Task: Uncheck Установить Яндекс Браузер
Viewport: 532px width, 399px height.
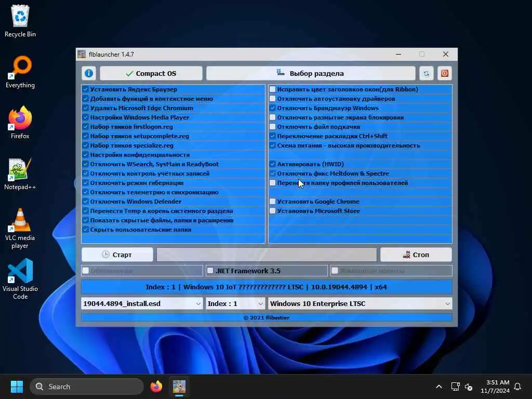Action: click(86, 89)
